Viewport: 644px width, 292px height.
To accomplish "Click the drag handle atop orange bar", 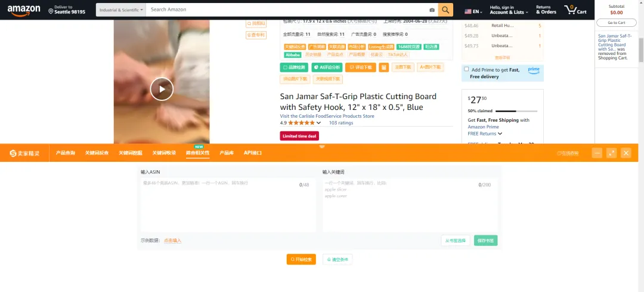I will pos(322,146).
